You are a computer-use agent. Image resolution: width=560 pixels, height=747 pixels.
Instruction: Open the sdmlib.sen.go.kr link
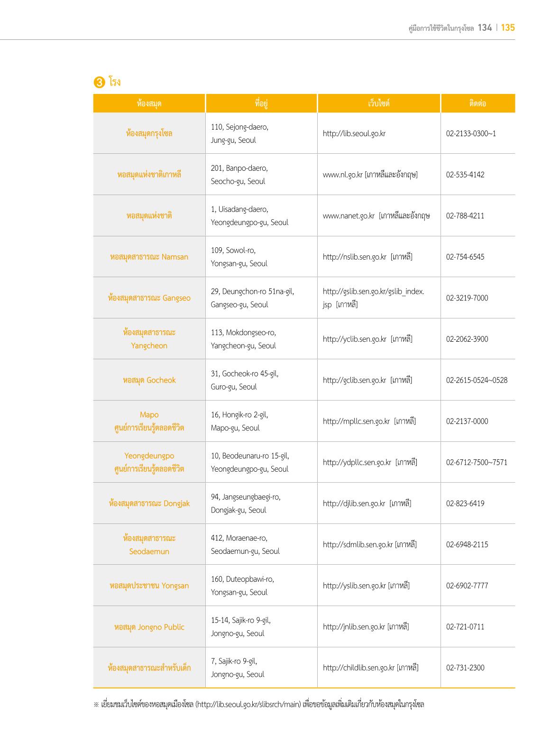point(358,544)
